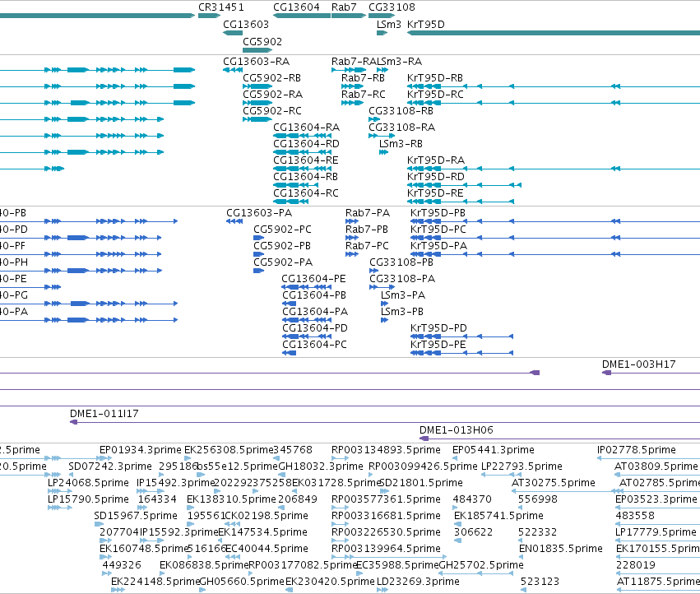The width and height of the screenshot is (700, 594).
Task: Click transcript CG5902-RA
Action: [x=273, y=95]
